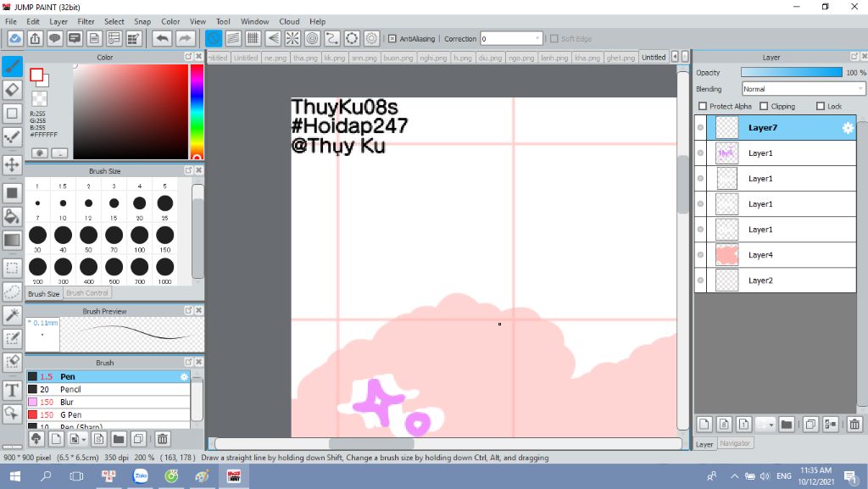Select the Blur brush
This screenshot has height=489, width=868.
108,403
